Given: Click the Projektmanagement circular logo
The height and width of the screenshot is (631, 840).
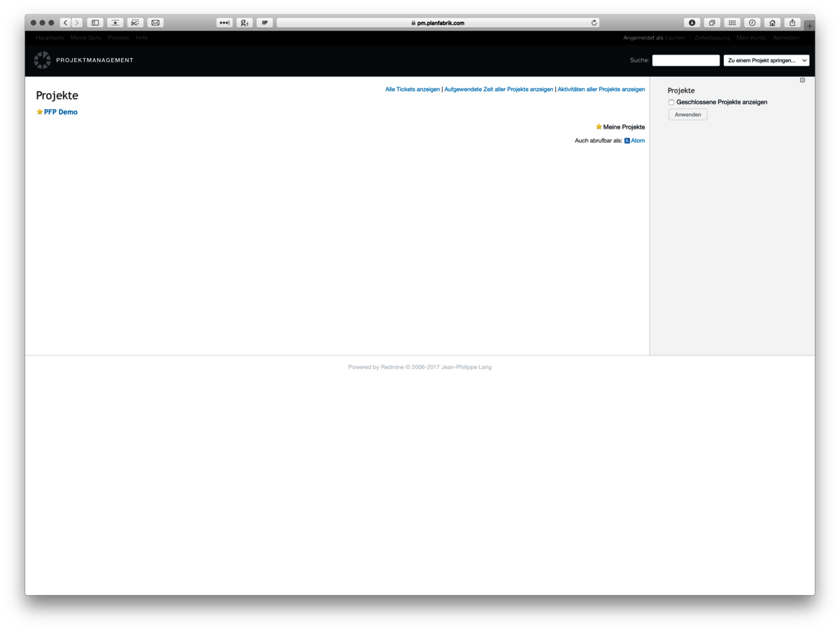Looking at the screenshot, I should pyautogui.click(x=42, y=60).
